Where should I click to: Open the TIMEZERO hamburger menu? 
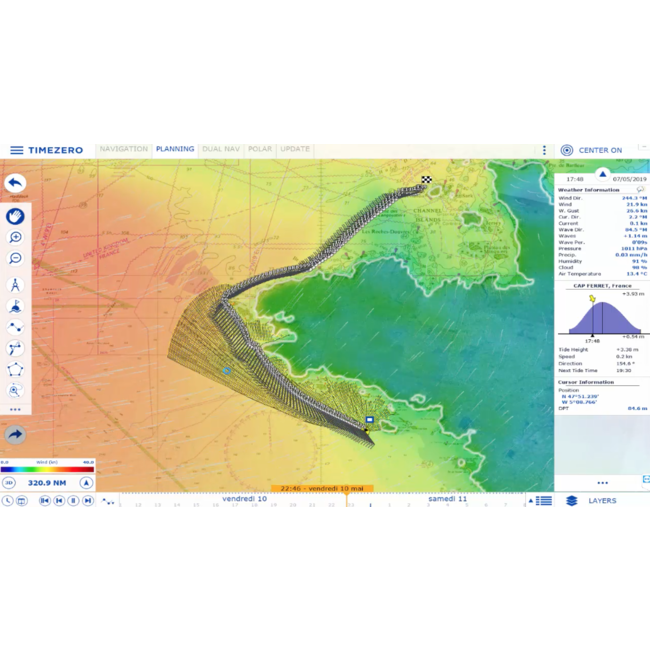point(16,150)
